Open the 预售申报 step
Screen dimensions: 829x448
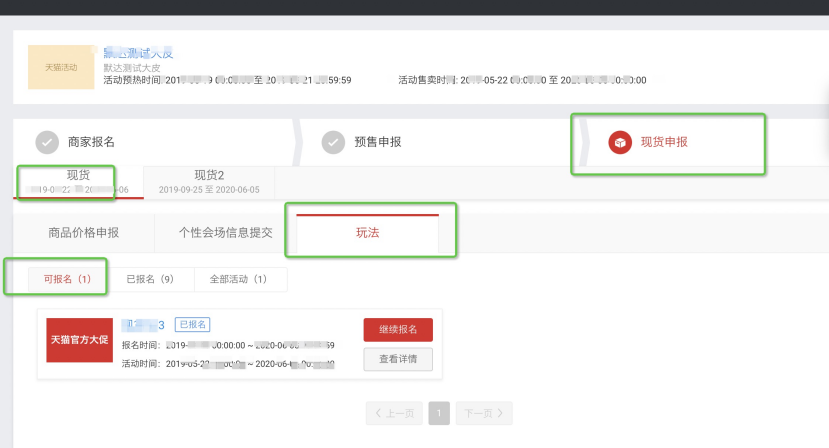[378, 142]
